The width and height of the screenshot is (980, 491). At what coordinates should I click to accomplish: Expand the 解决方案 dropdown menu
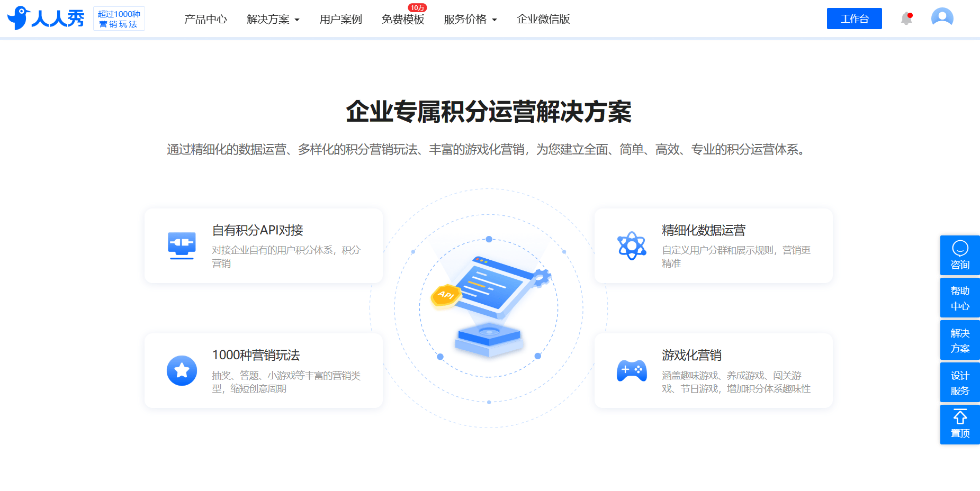pyautogui.click(x=273, y=19)
